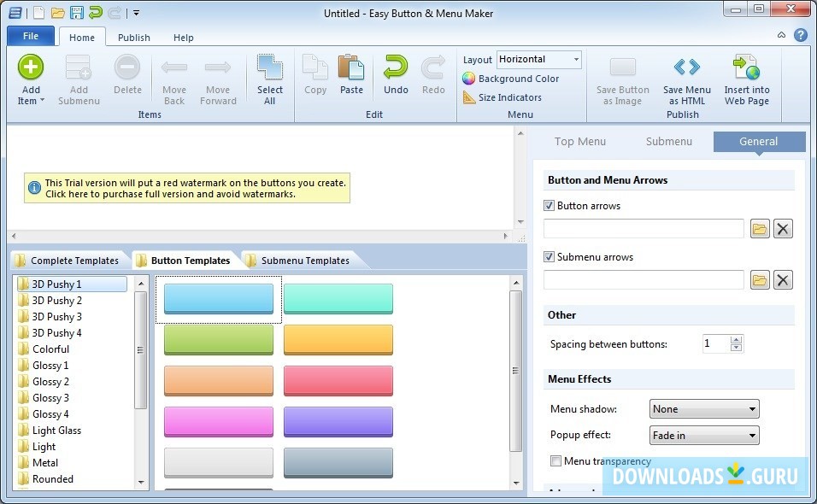Click the Delete item icon
The width and height of the screenshot is (817, 504).
click(x=127, y=67)
